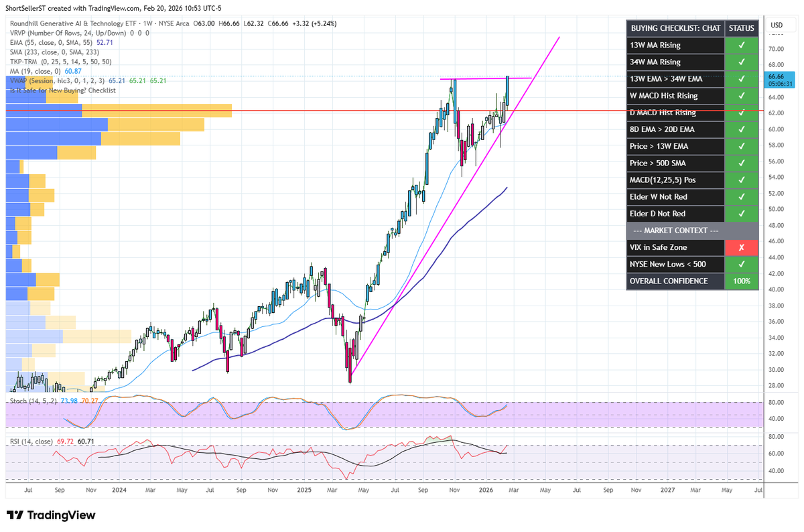The width and height of the screenshot is (804, 532).
Task: Click the checkmark status for 34W MA Rising
Action: point(742,62)
